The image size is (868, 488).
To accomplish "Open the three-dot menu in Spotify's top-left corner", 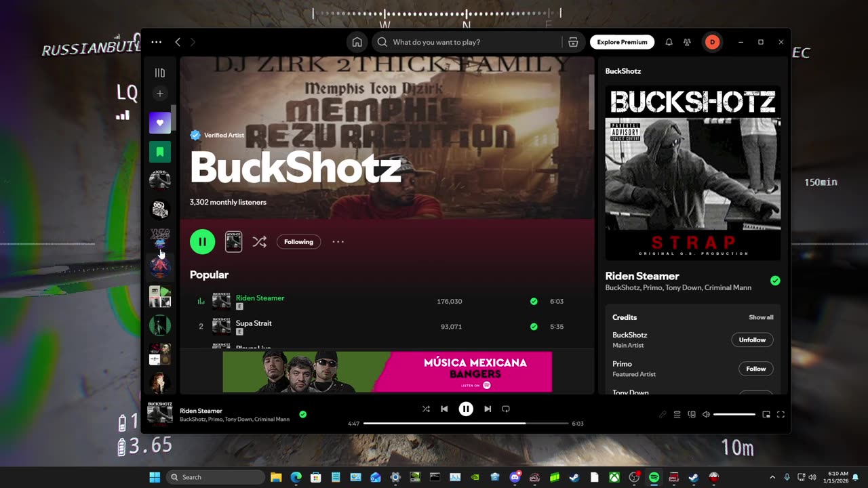I will (157, 42).
